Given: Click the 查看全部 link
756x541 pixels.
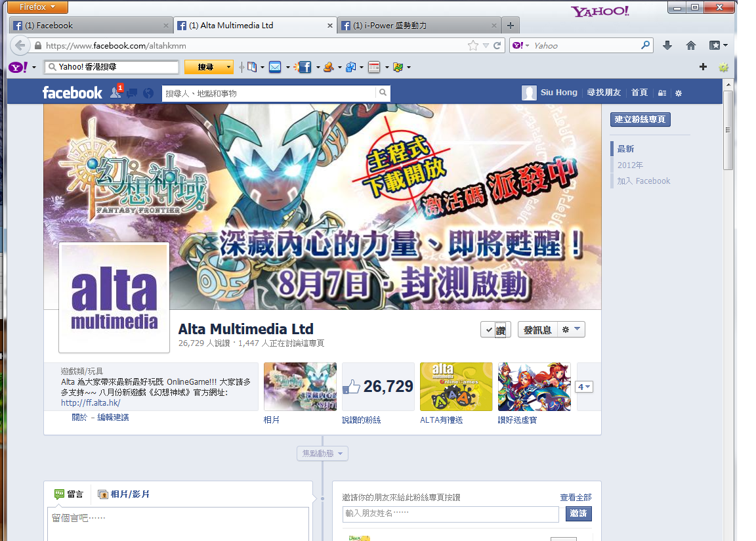Looking at the screenshot, I should (x=576, y=497).
